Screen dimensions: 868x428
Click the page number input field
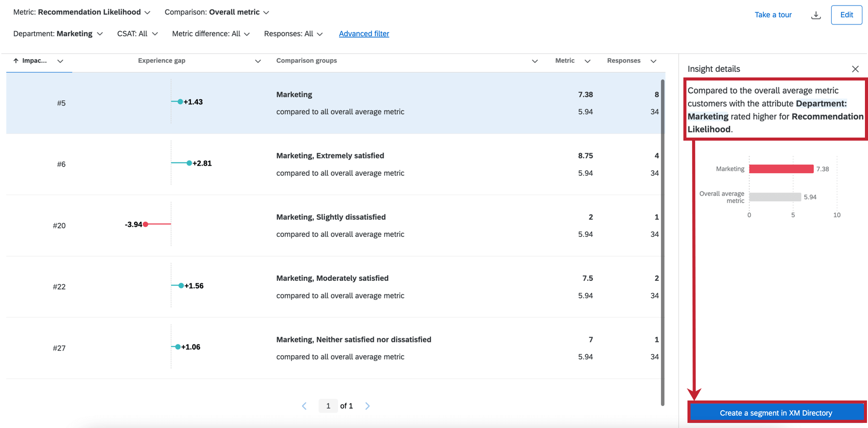click(328, 406)
